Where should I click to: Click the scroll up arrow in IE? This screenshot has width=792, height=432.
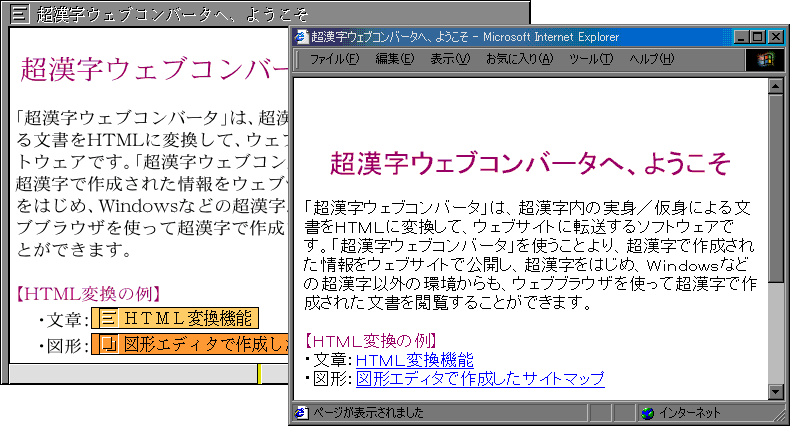coord(775,86)
